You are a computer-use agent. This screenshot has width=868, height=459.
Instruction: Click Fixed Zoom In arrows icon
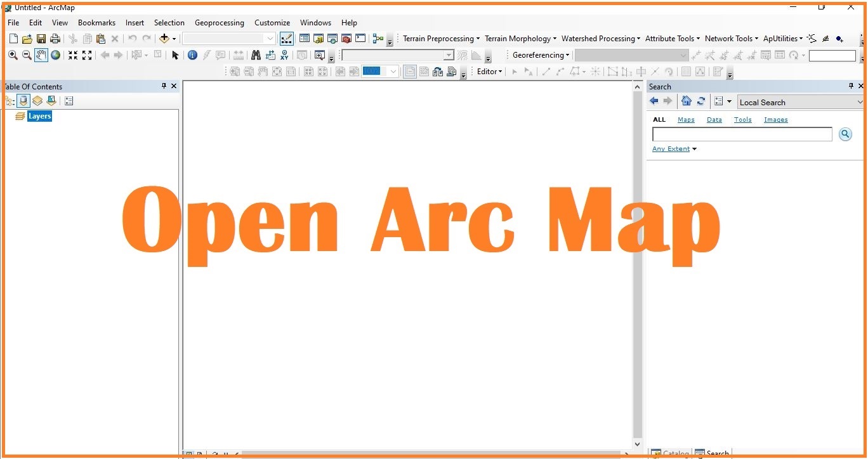point(73,55)
